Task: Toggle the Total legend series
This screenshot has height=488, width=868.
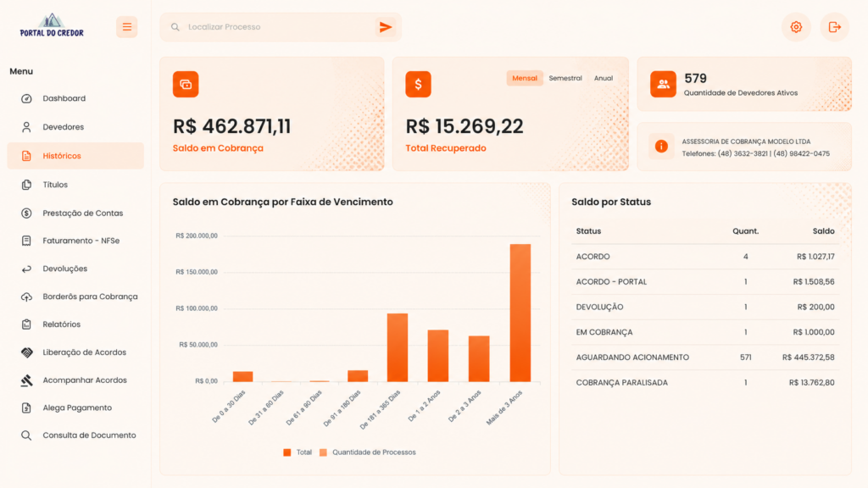Action: [298, 452]
